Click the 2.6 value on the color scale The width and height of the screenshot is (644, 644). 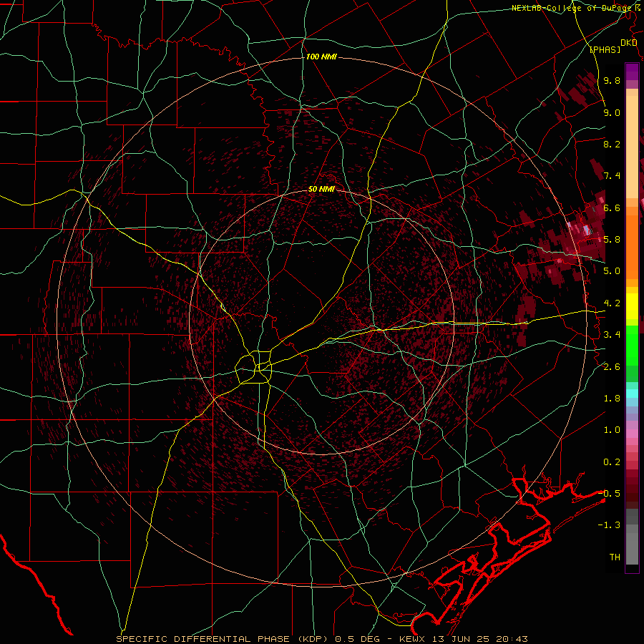point(612,367)
